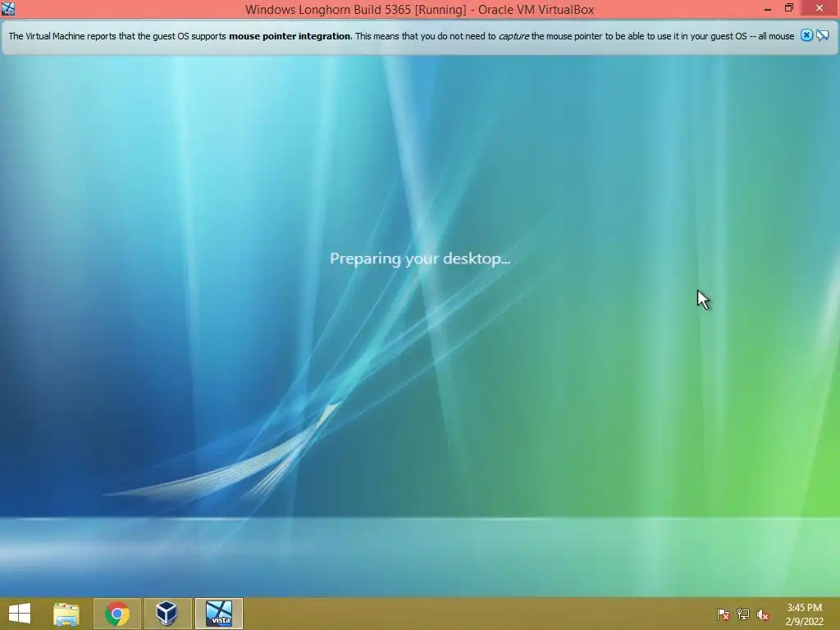Screen dimensions: 840x630
Task: Restore down the VirtualBox window
Action: pos(789,8)
